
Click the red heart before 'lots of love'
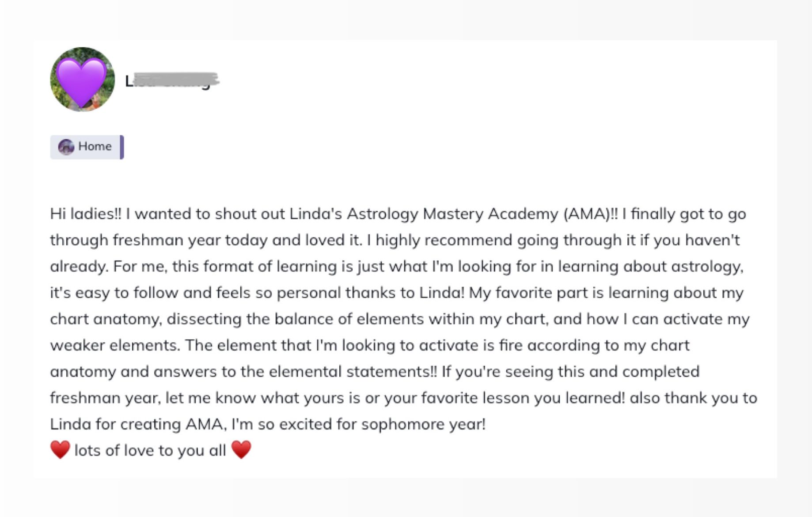60,450
